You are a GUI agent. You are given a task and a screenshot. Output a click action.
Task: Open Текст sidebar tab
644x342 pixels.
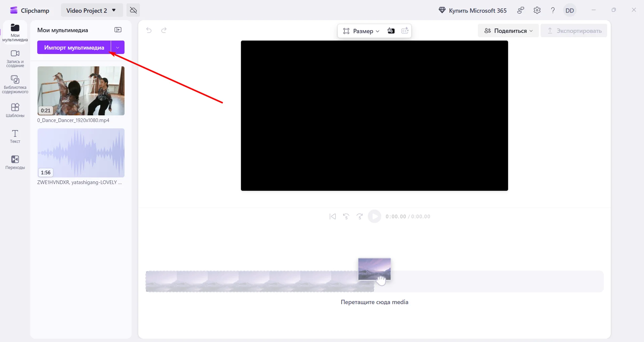pyautogui.click(x=15, y=136)
